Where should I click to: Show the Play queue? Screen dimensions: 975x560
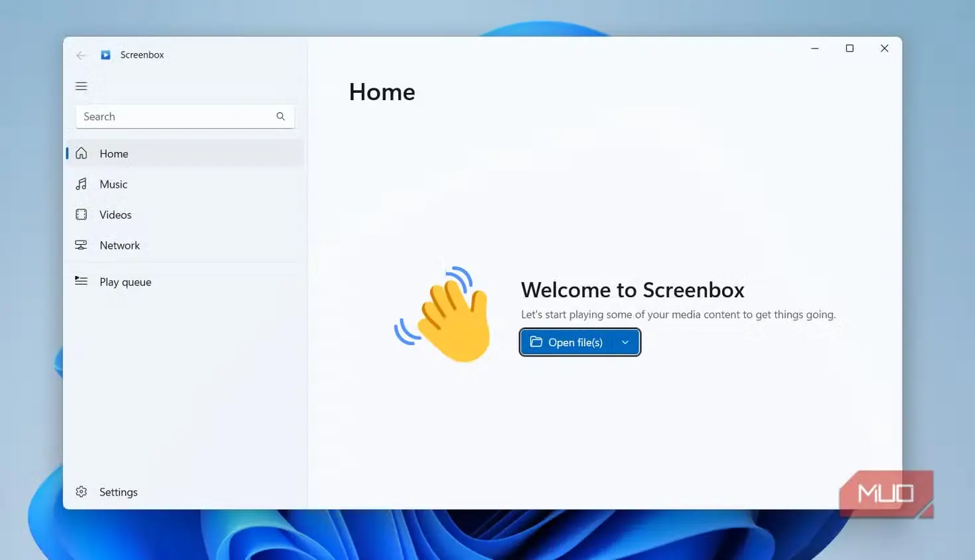[185, 281]
